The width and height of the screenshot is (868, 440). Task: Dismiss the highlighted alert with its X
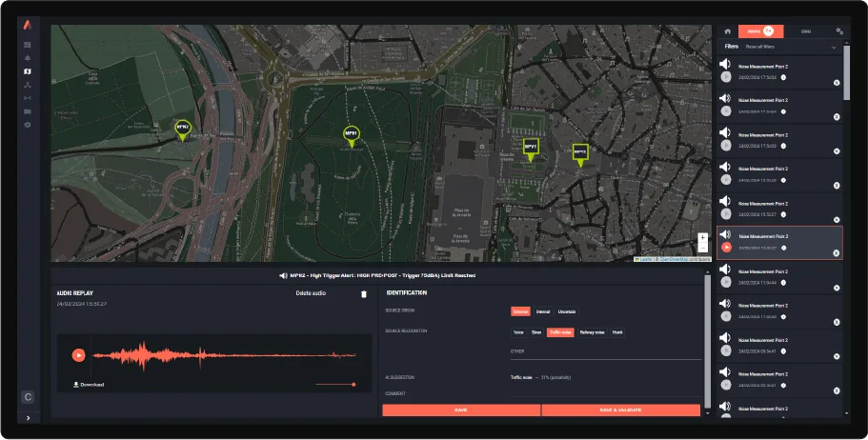[x=837, y=253]
